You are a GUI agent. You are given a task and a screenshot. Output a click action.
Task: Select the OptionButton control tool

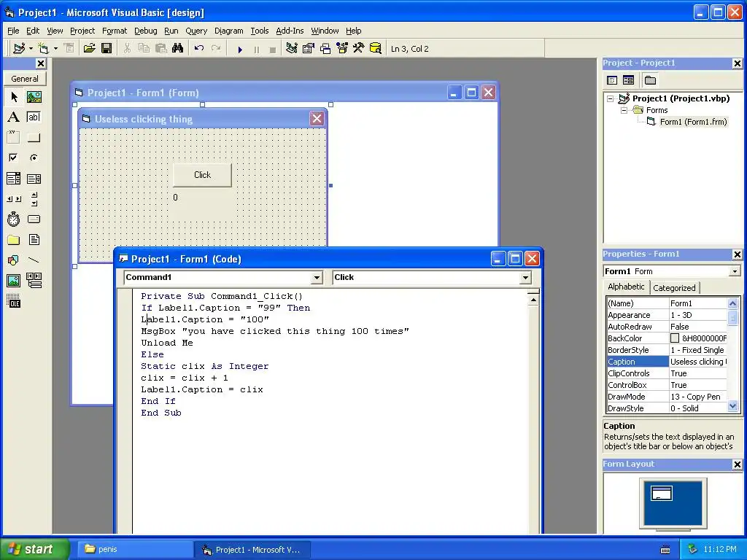pyautogui.click(x=34, y=157)
